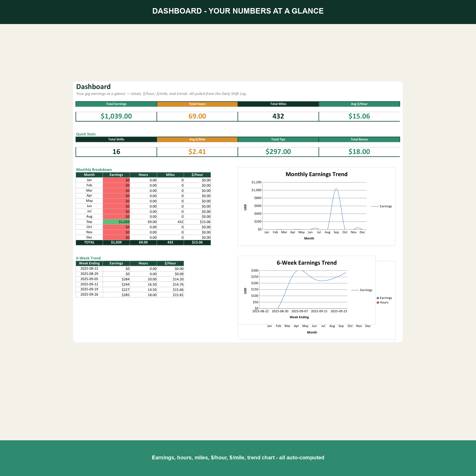
Task: Click the Monthly Breakdown section label
Action: (x=94, y=169)
